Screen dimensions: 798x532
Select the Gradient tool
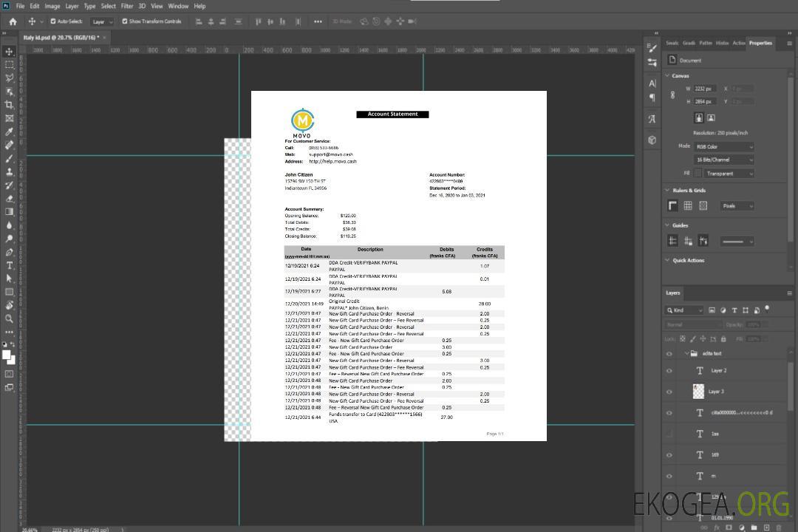pyautogui.click(x=9, y=212)
